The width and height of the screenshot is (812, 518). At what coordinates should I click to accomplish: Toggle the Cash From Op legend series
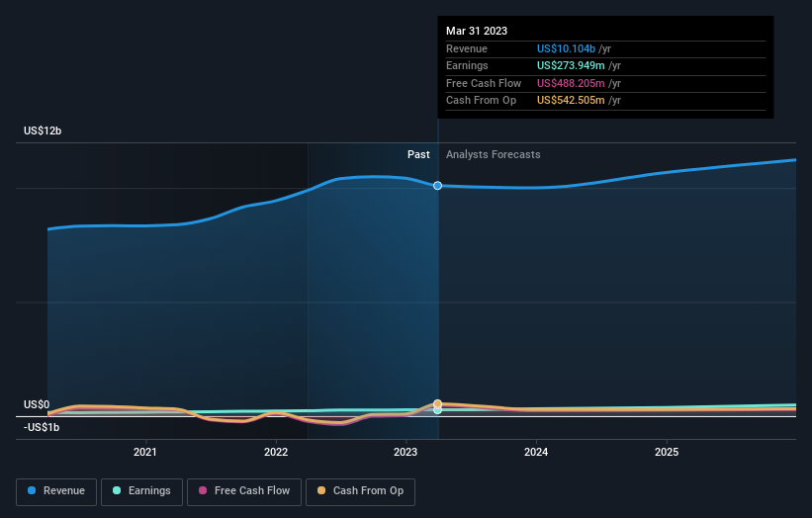(360, 491)
